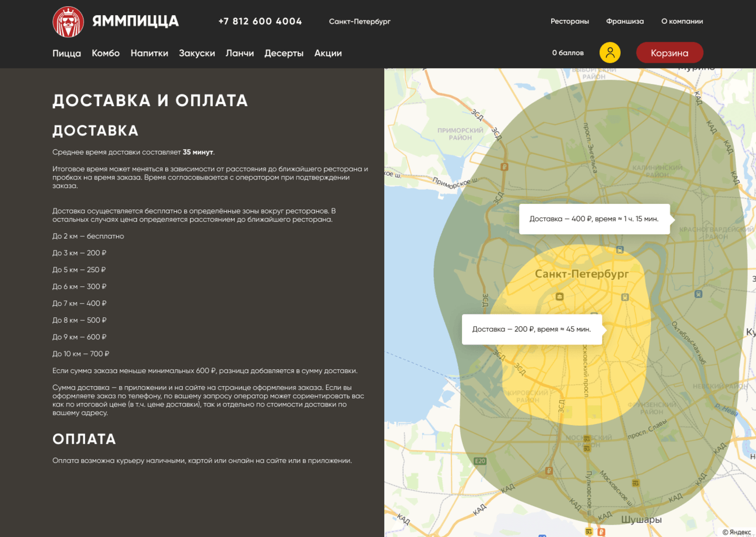This screenshot has height=537, width=756.
Task: Click the Санкт-Петербург city label on map
Action: [582, 274]
